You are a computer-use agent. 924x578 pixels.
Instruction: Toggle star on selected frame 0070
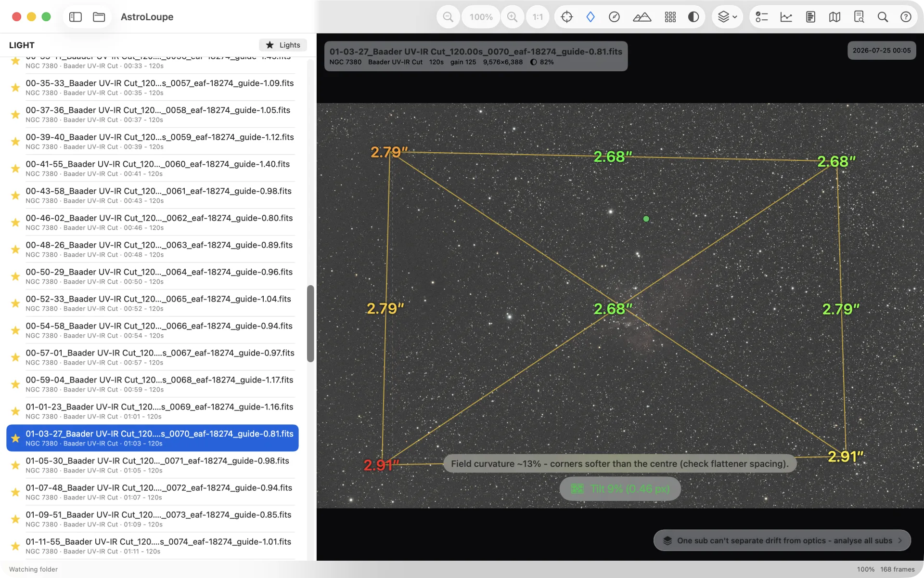(x=15, y=438)
